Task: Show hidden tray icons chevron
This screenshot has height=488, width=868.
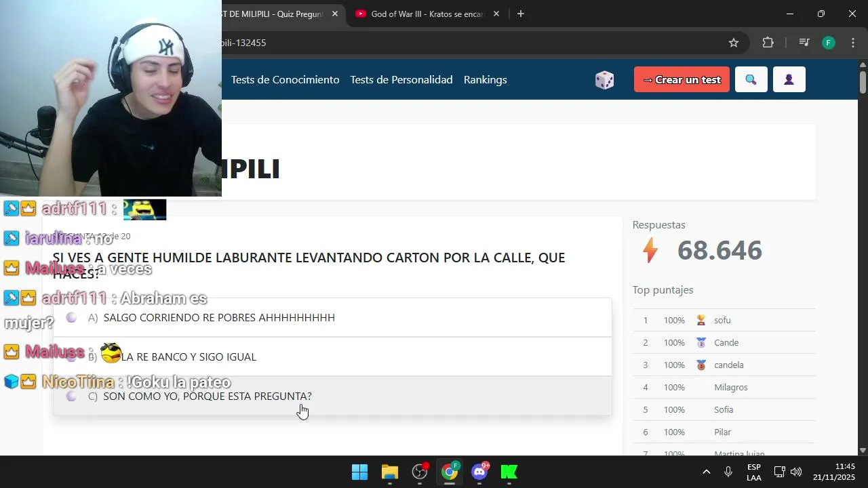Action: click(706, 472)
